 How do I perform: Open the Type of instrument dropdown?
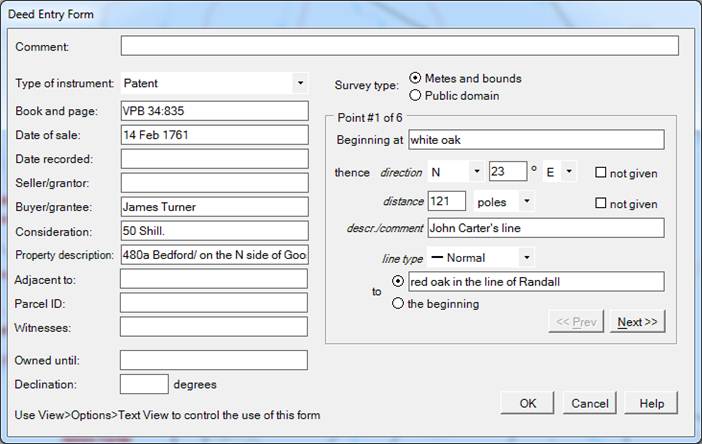(x=300, y=83)
